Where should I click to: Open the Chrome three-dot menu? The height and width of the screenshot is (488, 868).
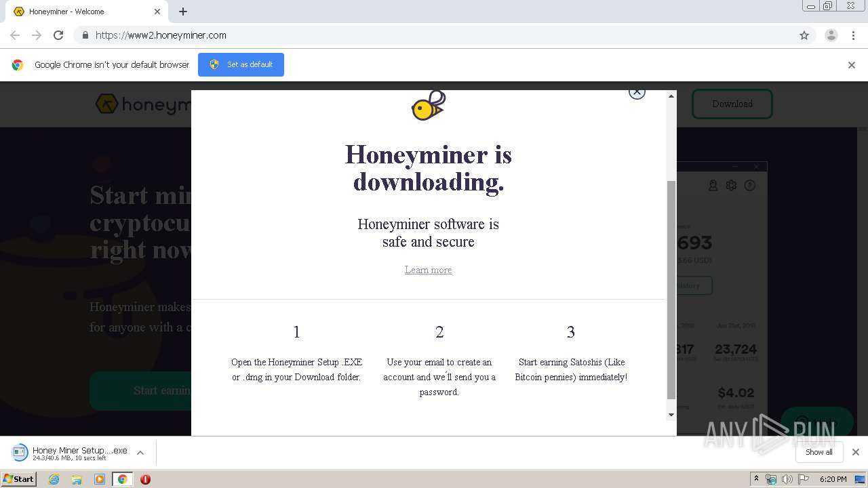click(854, 35)
